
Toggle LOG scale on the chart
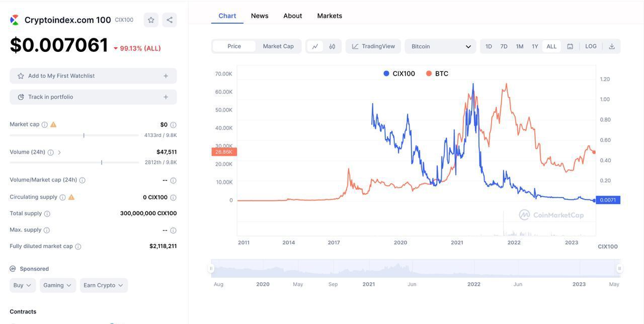pos(591,46)
